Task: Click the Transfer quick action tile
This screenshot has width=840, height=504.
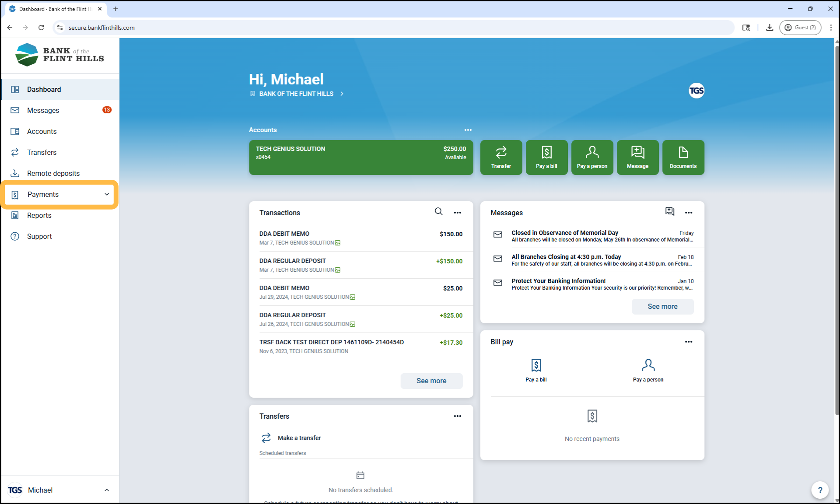Action: click(x=501, y=157)
